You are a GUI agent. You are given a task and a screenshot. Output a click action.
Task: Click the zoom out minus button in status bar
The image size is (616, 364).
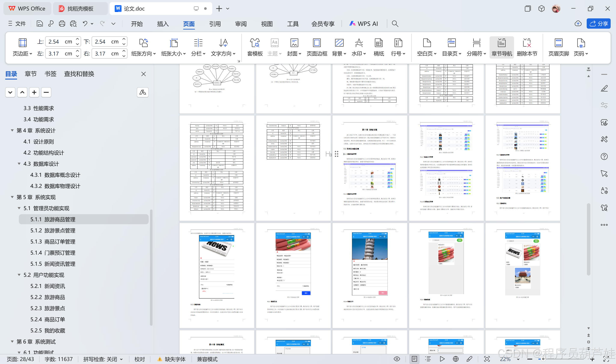(x=530, y=359)
